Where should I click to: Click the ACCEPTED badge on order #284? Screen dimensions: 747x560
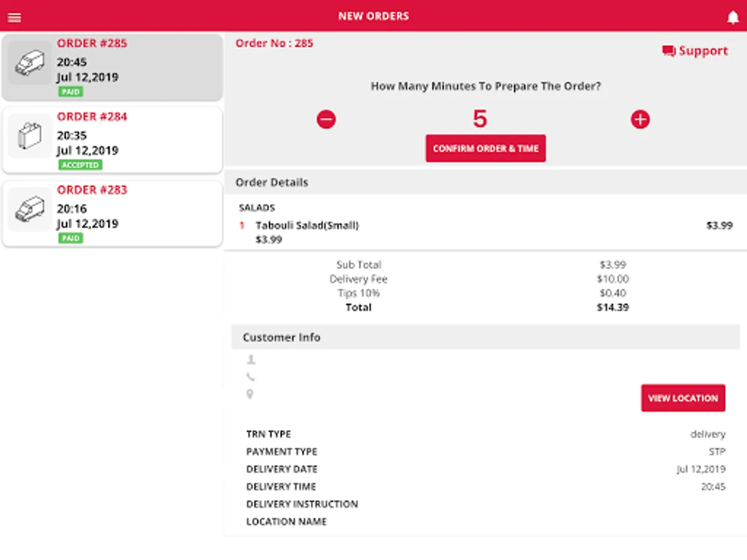point(80,165)
